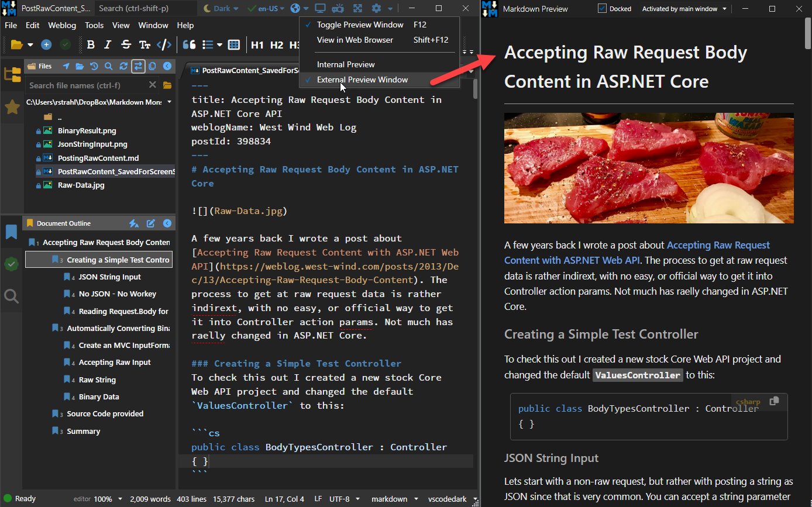Insert a table with the table icon

(x=234, y=45)
